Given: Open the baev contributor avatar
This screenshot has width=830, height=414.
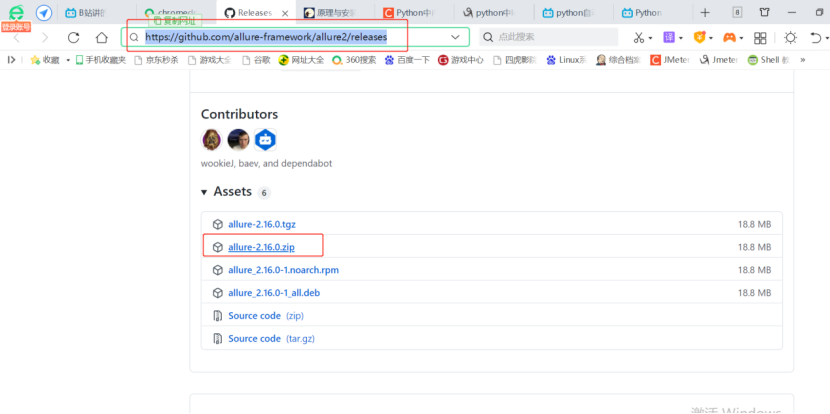Looking at the screenshot, I should coord(238,140).
